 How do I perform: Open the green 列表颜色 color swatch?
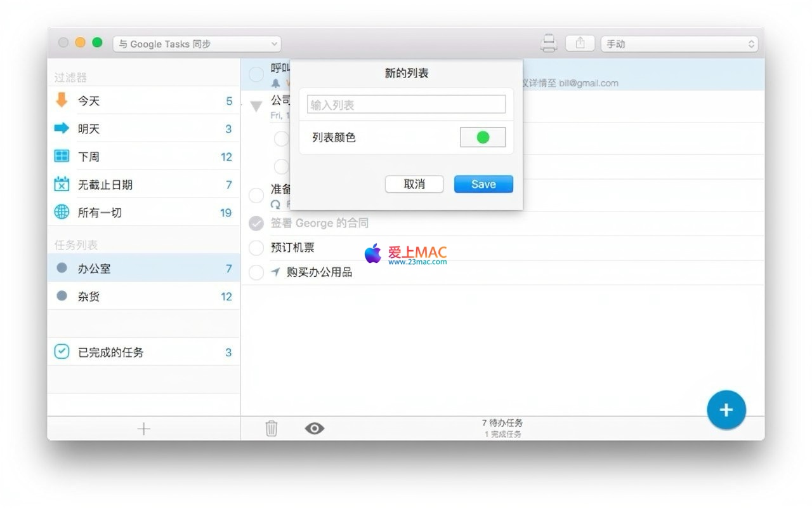point(483,137)
